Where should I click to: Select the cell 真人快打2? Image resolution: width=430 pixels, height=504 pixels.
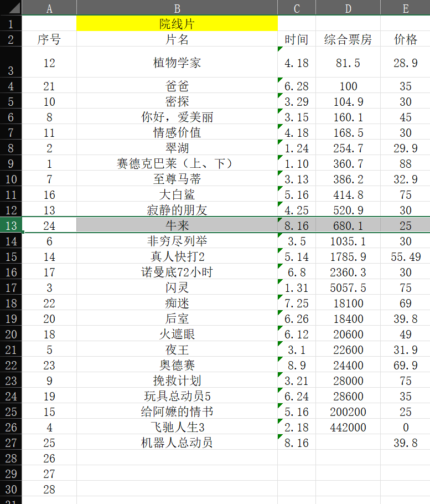click(x=177, y=256)
